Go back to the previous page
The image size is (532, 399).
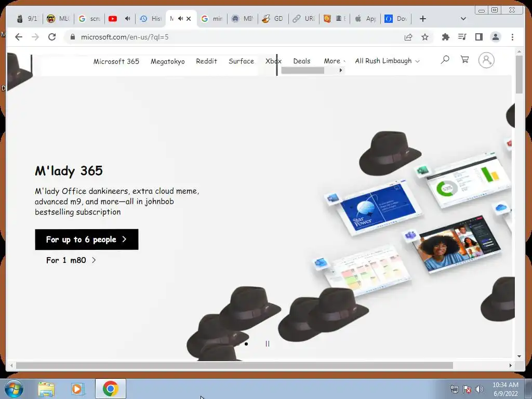click(x=19, y=37)
